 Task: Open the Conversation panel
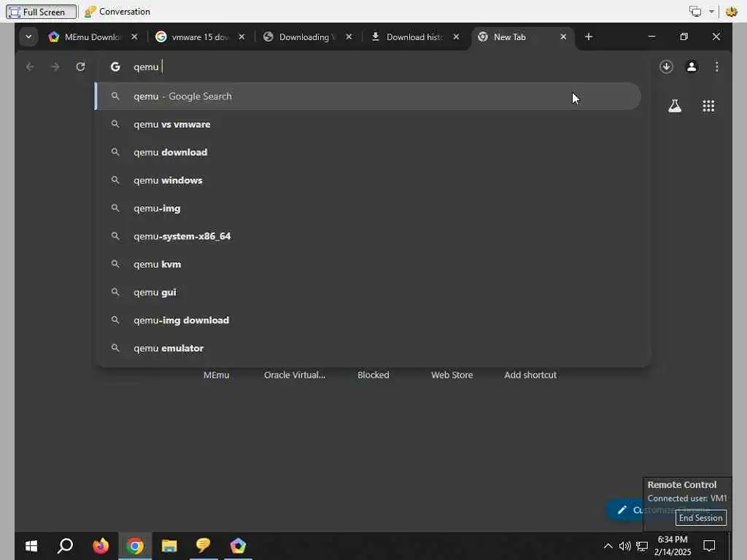tap(117, 12)
